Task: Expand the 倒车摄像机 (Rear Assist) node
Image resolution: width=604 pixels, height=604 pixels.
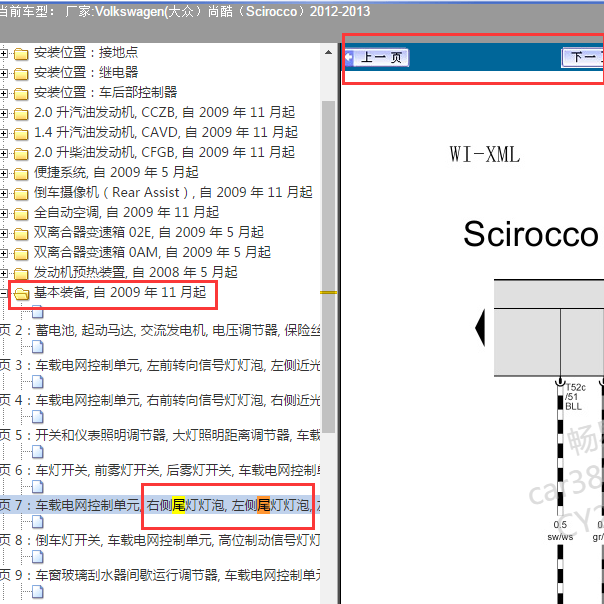Action: pos(3,193)
